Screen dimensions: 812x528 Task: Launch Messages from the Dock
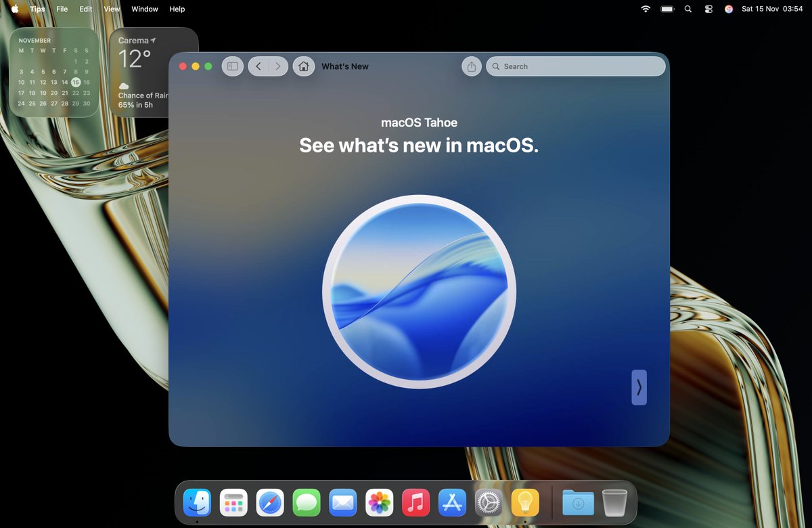pyautogui.click(x=307, y=502)
